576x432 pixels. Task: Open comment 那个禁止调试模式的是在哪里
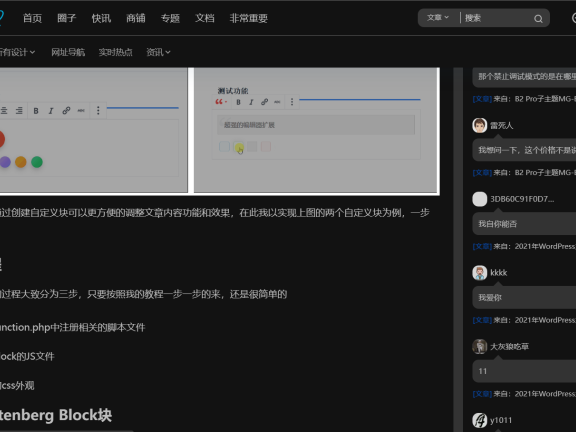pyautogui.click(x=524, y=76)
